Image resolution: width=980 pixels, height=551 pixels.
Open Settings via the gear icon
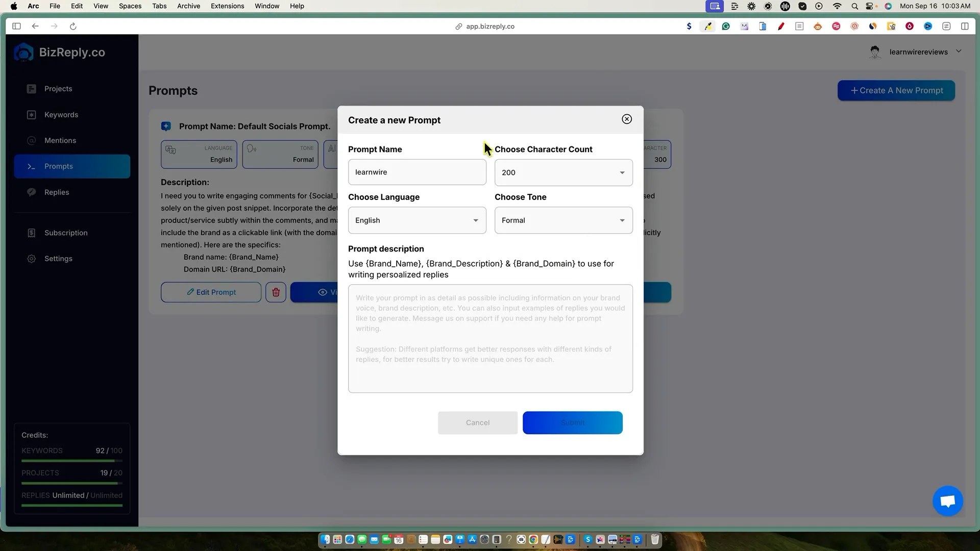[x=32, y=259]
